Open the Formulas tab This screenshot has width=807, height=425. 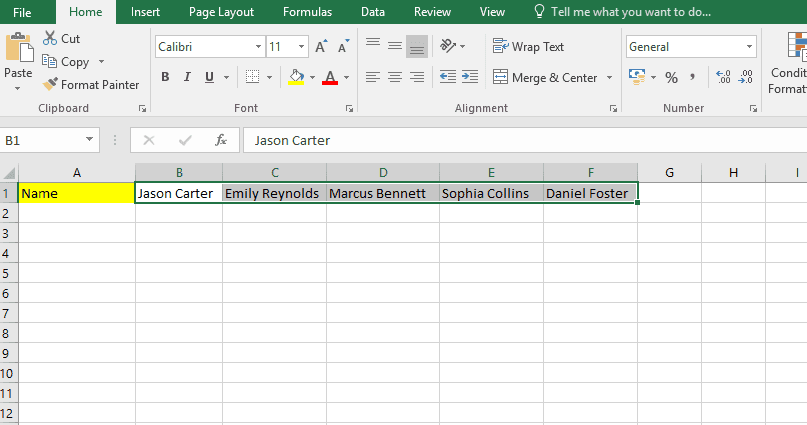(308, 12)
